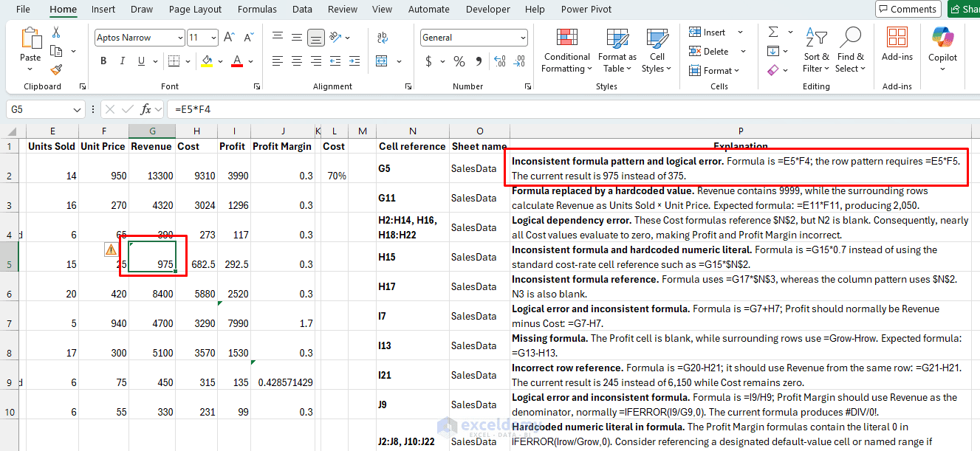Click the AutoSum sigma icon
Image resolution: width=980 pixels, height=451 pixels.
(773, 32)
